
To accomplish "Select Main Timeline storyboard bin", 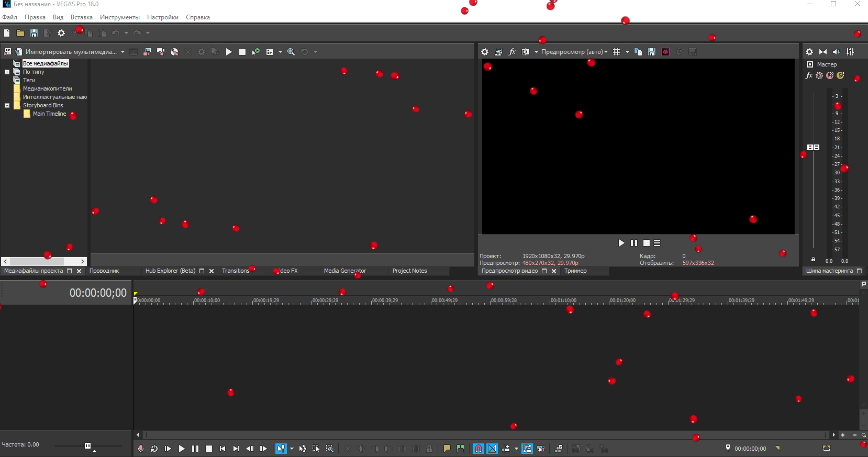I will [x=49, y=114].
